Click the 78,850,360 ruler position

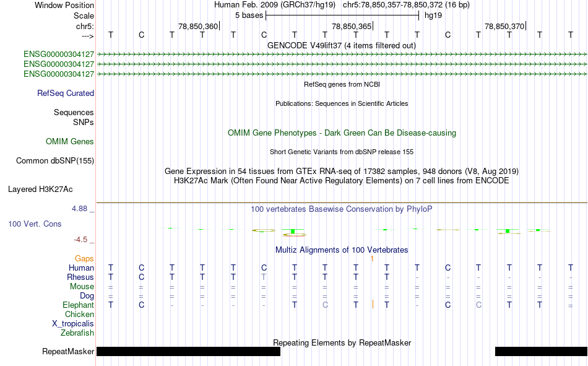(x=198, y=26)
